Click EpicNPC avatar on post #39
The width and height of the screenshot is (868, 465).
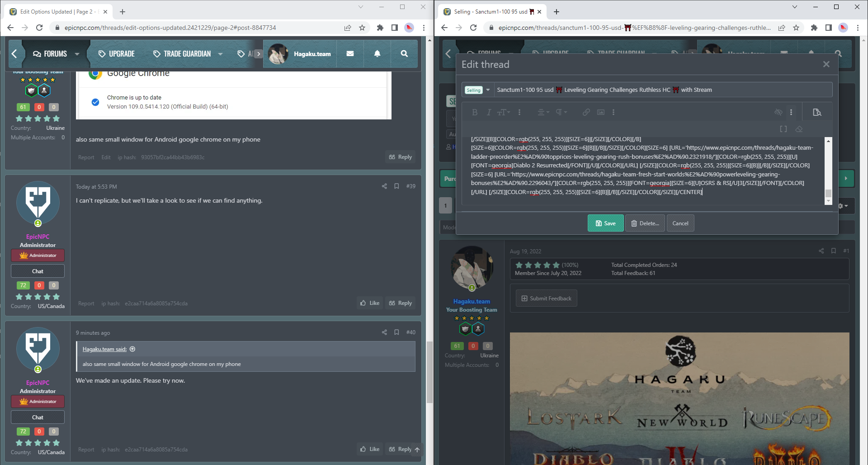pos(38,203)
